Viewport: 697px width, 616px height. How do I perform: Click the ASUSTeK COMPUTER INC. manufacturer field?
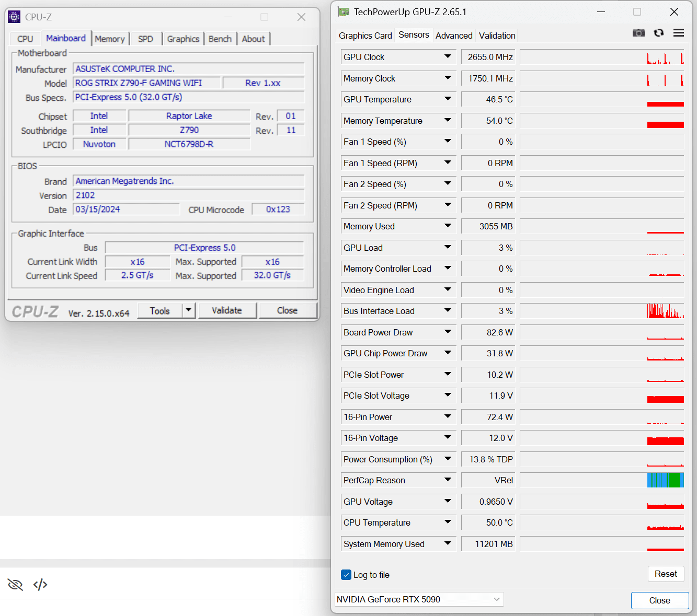(x=189, y=68)
